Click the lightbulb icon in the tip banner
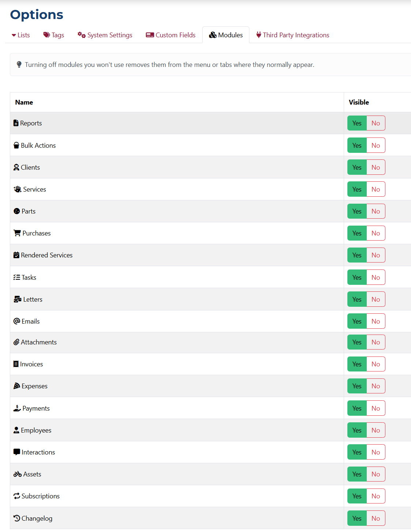The width and height of the screenshot is (411, 532). pyautogui.click(x=19, y=64)
